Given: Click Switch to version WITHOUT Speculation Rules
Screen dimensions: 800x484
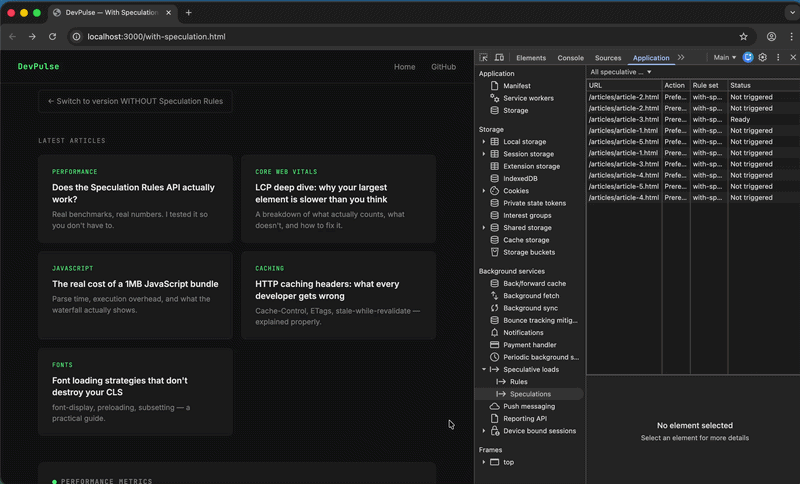Looking at the screenshot, I should point(135,101).
